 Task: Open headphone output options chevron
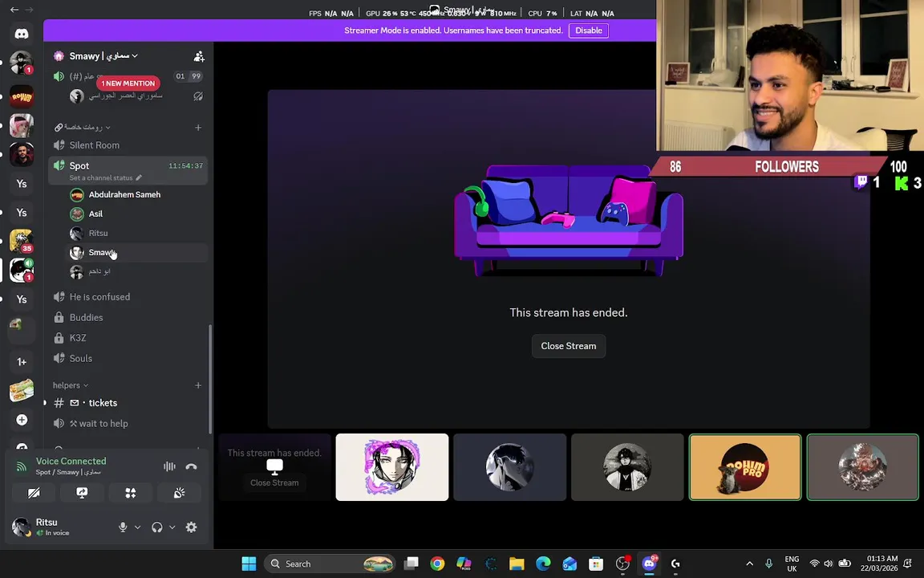point(172,527)
